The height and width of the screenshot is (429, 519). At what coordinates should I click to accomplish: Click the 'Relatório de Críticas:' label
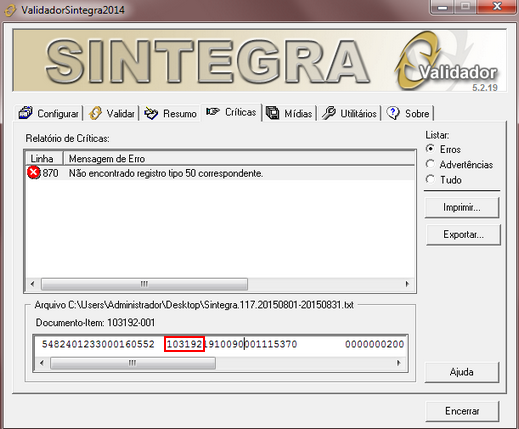coord(68,138)
